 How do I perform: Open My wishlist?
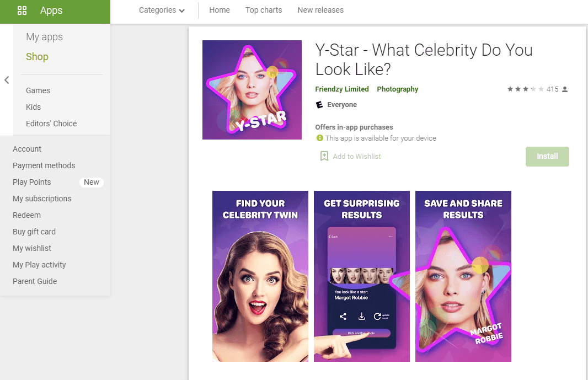(x=32, y=248)
